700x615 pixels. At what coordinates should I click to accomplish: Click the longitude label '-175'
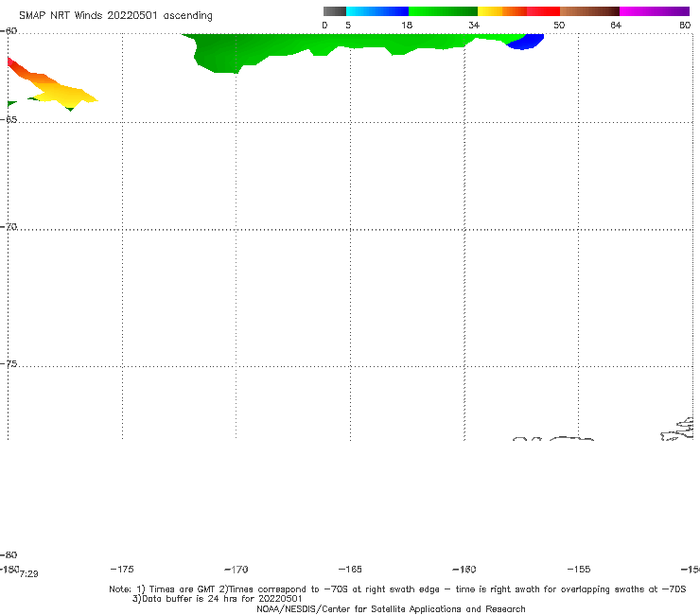pos(122,569)
